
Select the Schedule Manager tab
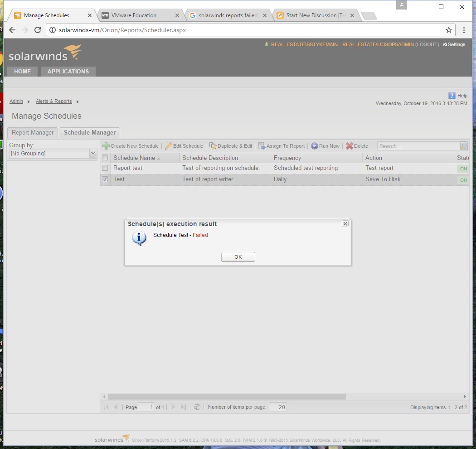pos(90,133)
